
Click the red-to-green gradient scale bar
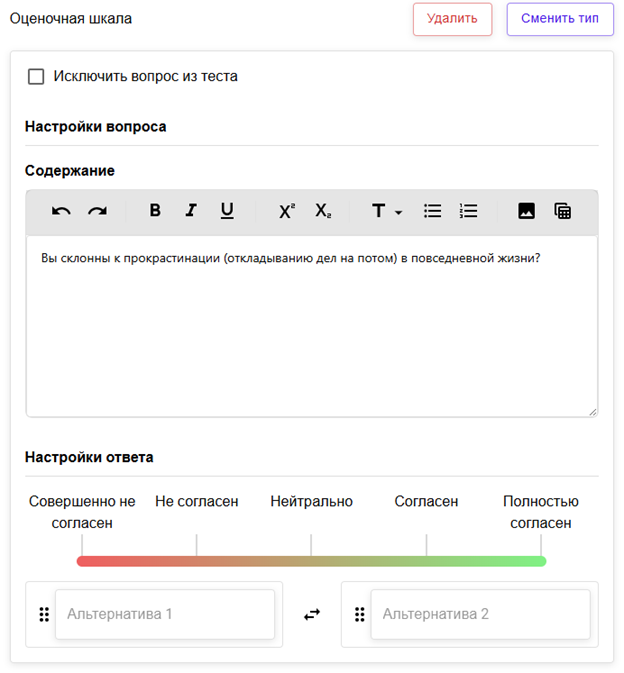pyautogui.click(x=311, y=561)
